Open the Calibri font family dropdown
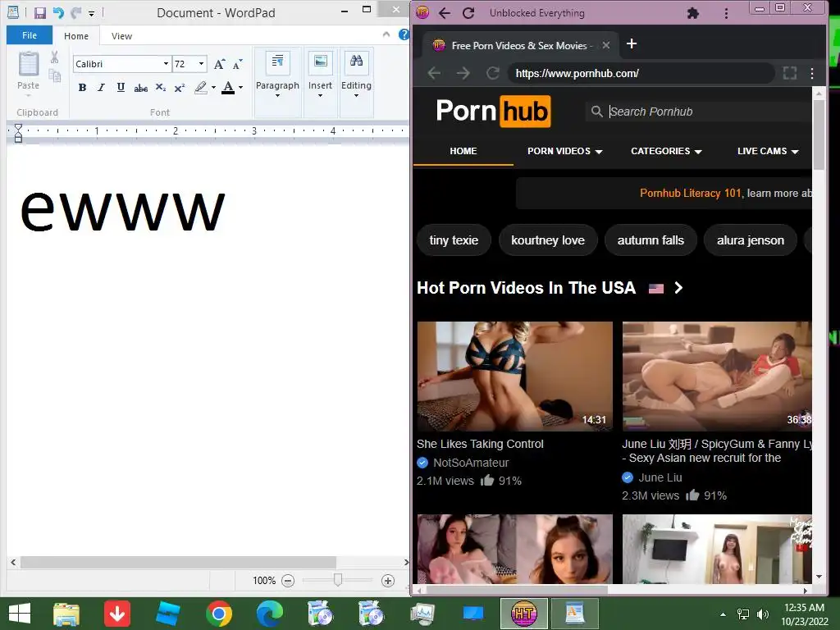Screen dimensions: 840x630 coord(166,64)
